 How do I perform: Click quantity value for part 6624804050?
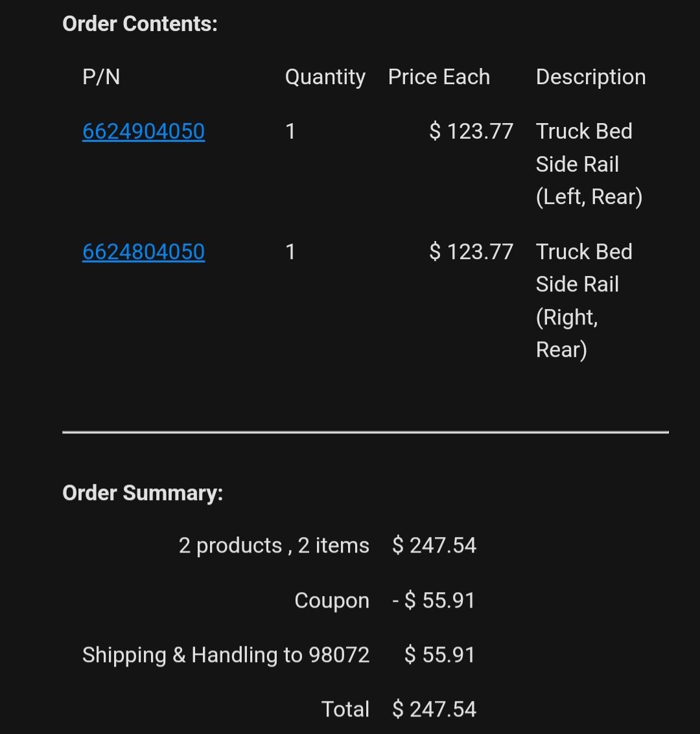point(290,252)
